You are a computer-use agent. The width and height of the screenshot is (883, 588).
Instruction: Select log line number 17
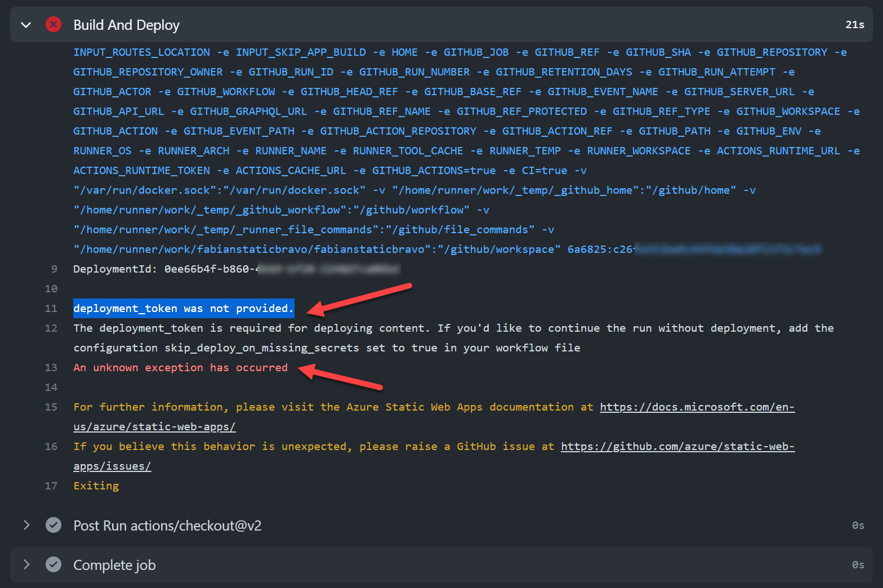(51, 486)
